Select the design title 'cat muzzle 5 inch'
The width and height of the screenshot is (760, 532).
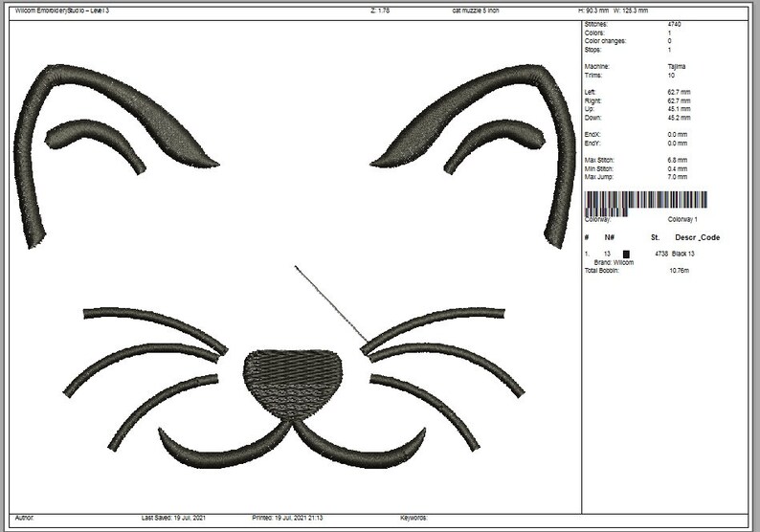point(476,11)
